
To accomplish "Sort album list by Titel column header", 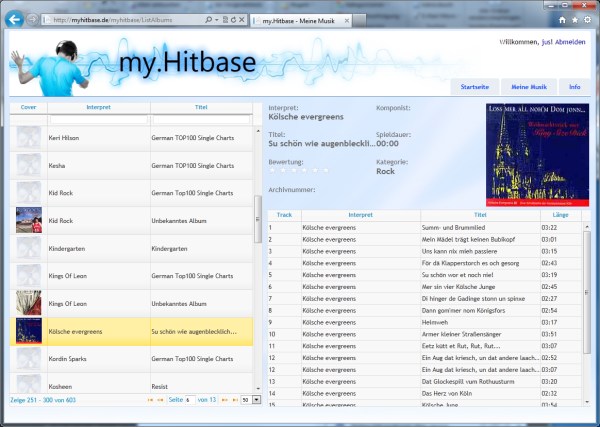I will (x=201, y=108).
